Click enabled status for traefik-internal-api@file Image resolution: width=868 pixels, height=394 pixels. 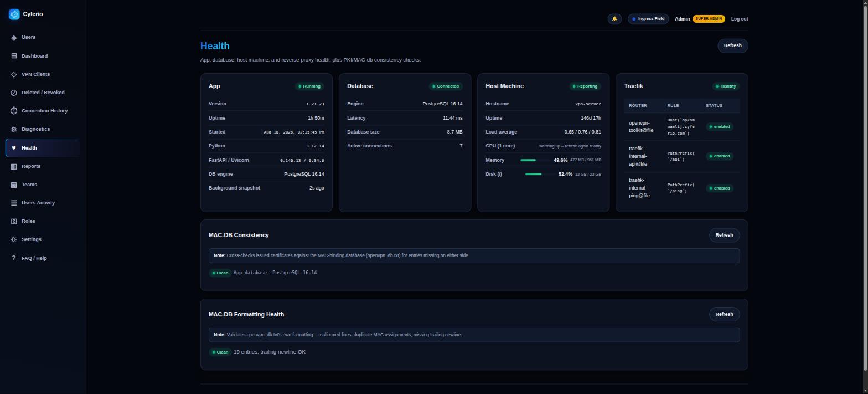point(720,156)
